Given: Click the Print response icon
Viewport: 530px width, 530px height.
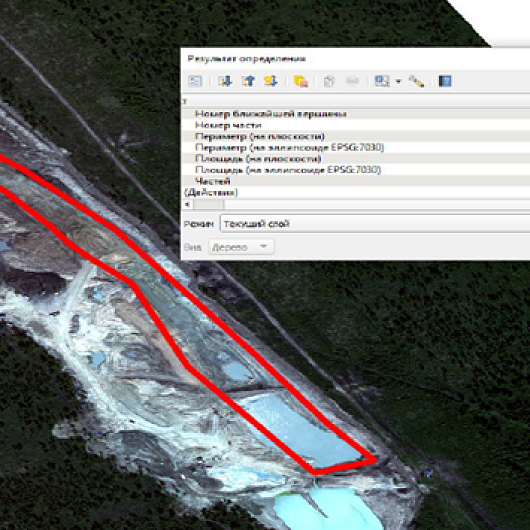Looking at the screenshot, I should pyautogui.click(x=352, y=81).
